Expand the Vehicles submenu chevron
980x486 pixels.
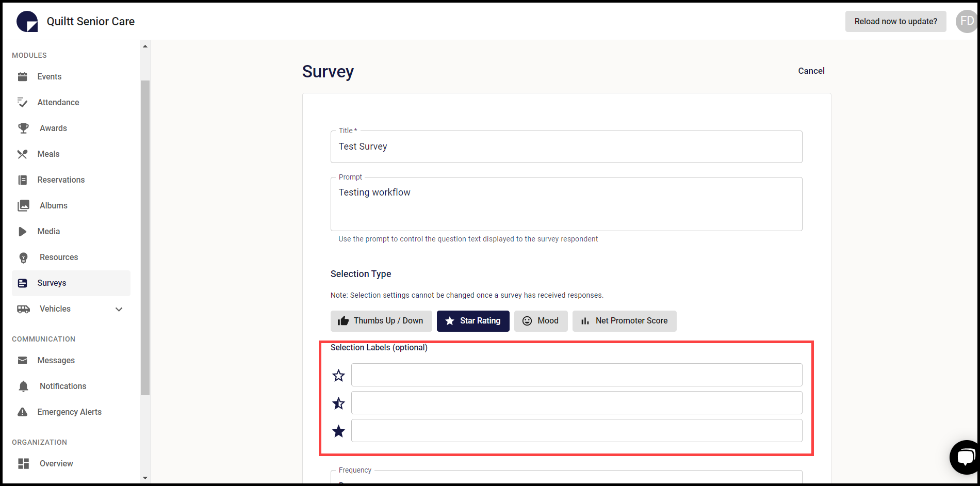pyautogui.click(x=119, y=309)
